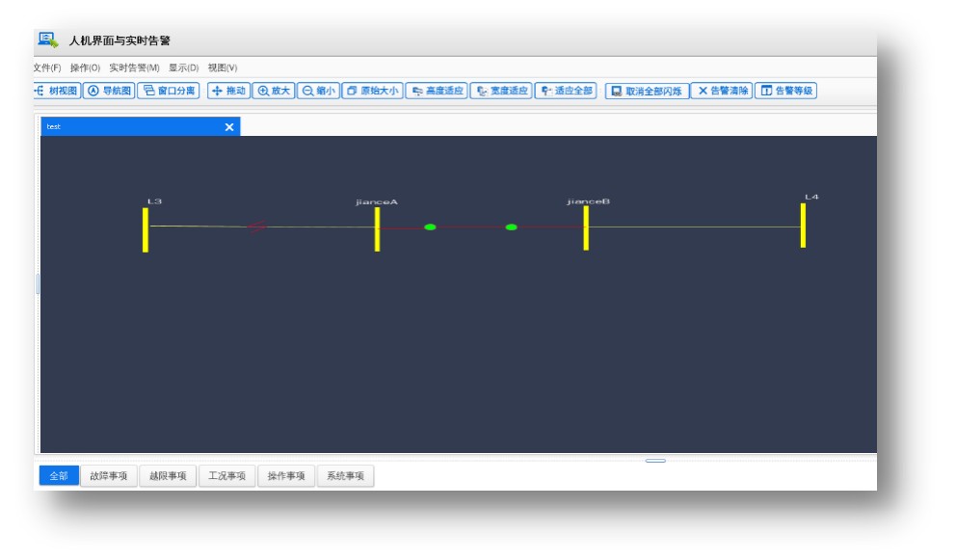Select 窗口分离 to detach the window
Image resolution: width=956 pixels, height=560 pixels.
pyautogui.click(x=169, y=91)
